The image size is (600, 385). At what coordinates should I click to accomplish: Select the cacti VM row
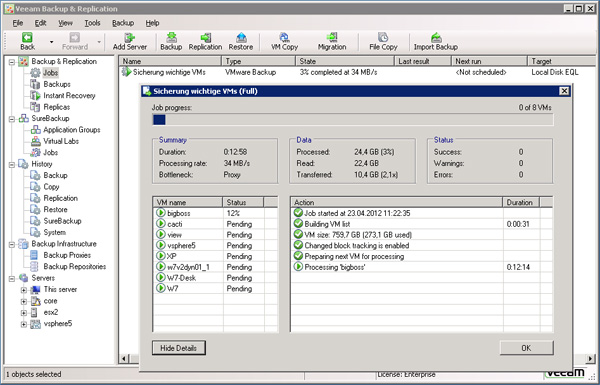pos(215,224)
